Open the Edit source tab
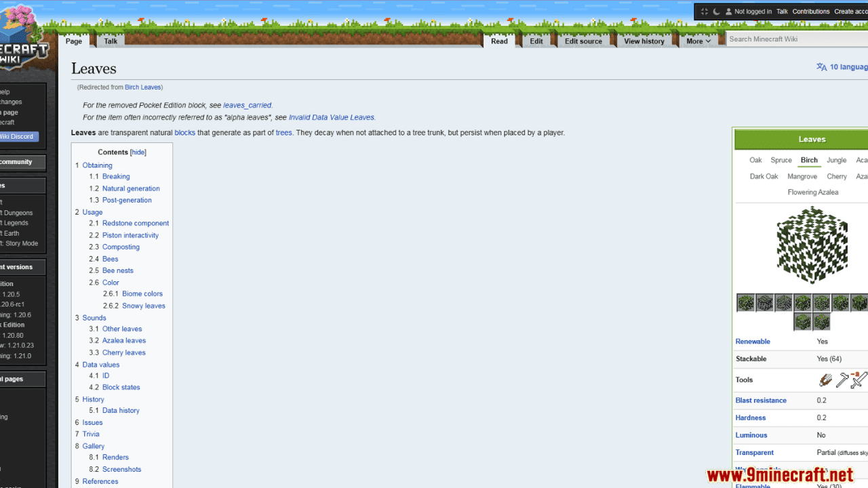Viewport: 868px width, 488px height. pyautogui.click(x=583, y=41)
